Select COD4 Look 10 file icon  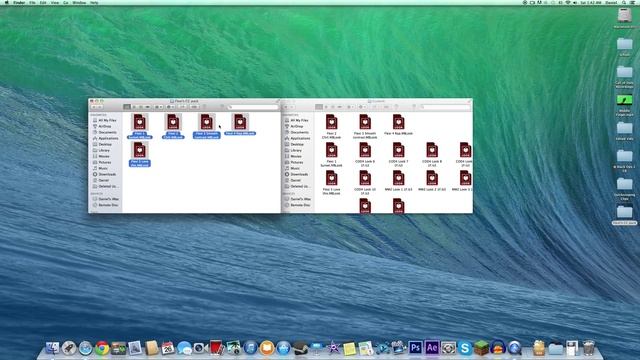(365, 178)
